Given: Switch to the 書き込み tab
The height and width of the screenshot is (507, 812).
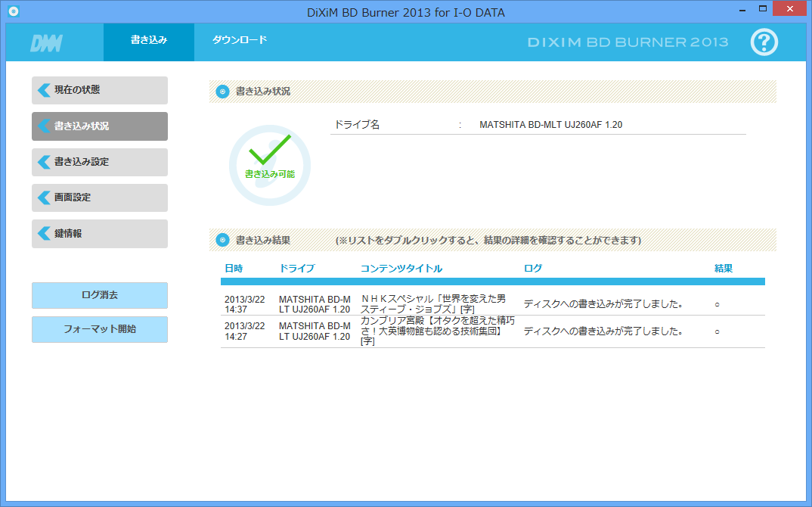Looking at the screenshot, I should coord(149,42).
